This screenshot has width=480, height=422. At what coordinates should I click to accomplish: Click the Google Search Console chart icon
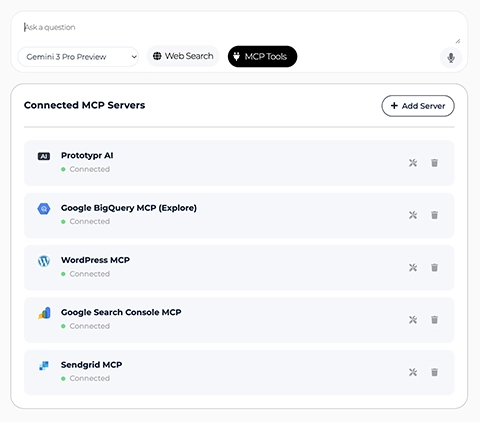(x=44, y=313)
